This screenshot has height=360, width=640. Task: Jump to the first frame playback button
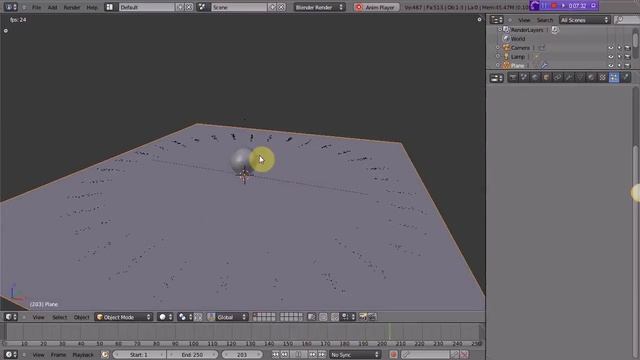(x=276, y=355)
